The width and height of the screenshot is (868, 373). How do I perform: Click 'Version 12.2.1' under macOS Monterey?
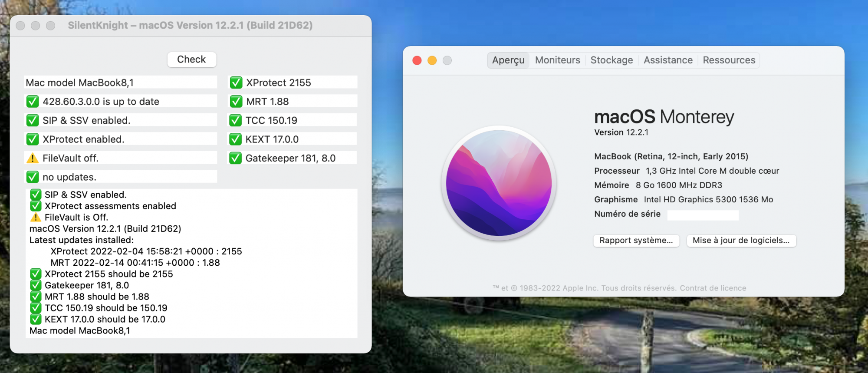click(621, 132)
